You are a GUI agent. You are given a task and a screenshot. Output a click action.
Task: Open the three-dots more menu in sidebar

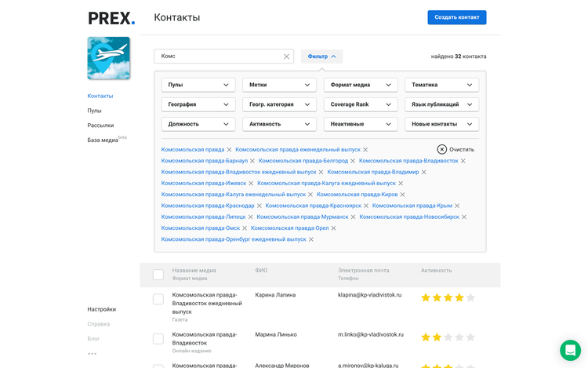[x=93, y=353]
